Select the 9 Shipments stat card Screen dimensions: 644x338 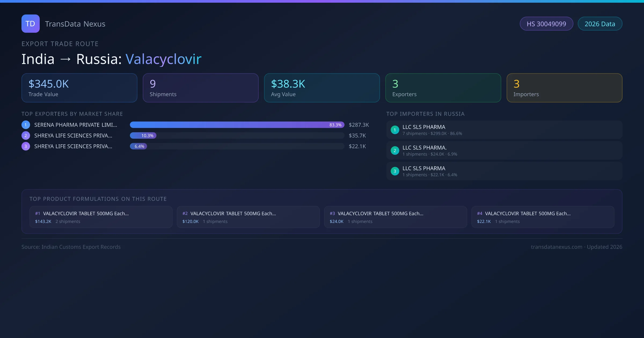pos(200,88)
